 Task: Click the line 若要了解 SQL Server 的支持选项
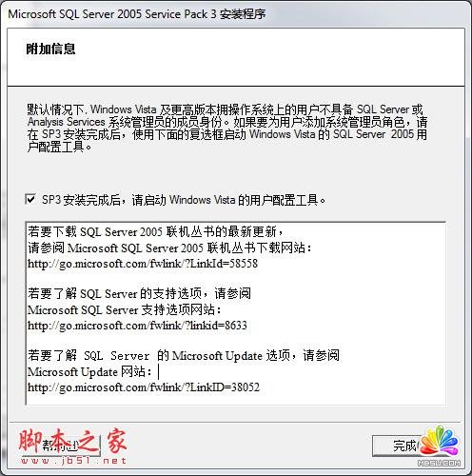pyautogui.click(x=139, y=293)
